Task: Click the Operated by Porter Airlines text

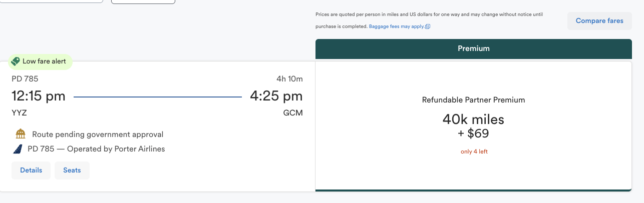Action: pos(96,149)
